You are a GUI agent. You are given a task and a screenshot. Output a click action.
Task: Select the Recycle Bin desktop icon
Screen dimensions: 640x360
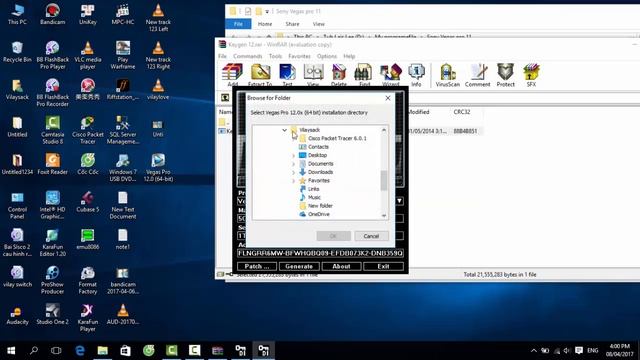[17, 52]
